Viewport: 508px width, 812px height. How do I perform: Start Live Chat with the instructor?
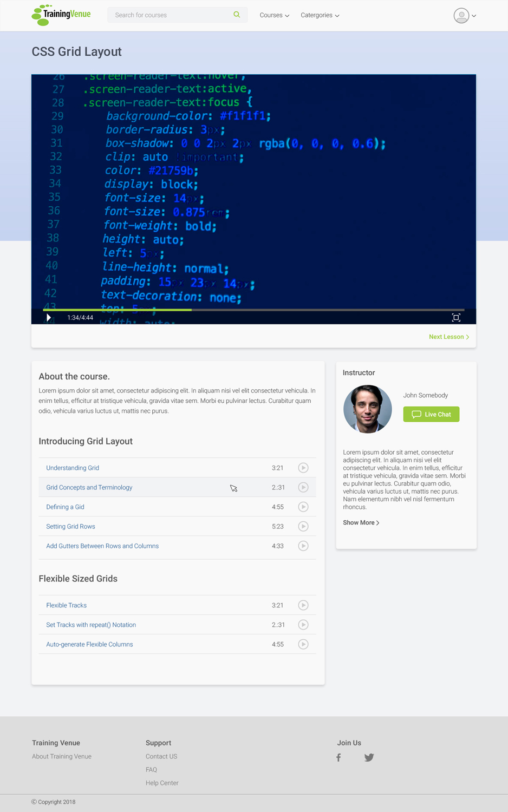pyautogui.click(x=431, y=414)
